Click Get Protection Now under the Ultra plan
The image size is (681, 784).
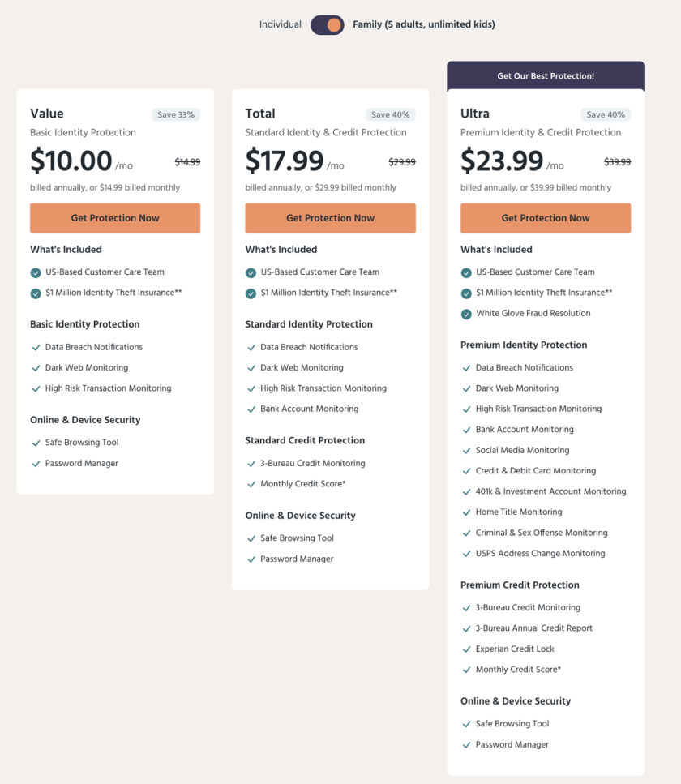[545, 218]
